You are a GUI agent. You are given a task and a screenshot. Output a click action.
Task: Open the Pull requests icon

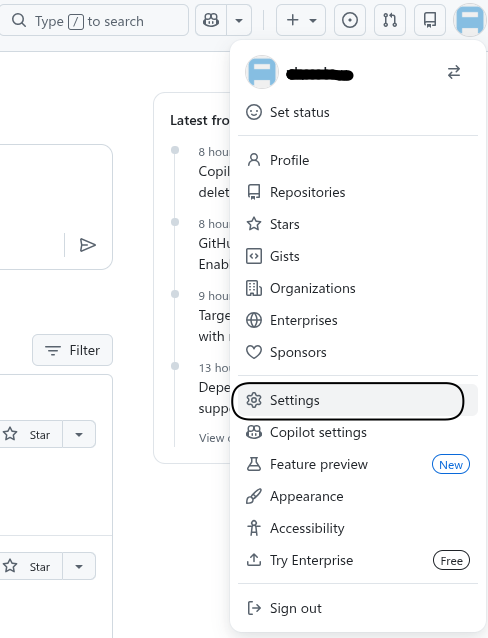[x=390, y=20]
